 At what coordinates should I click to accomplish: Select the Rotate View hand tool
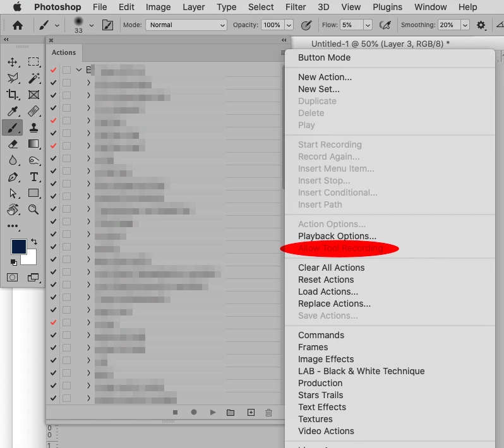point(13,209)
